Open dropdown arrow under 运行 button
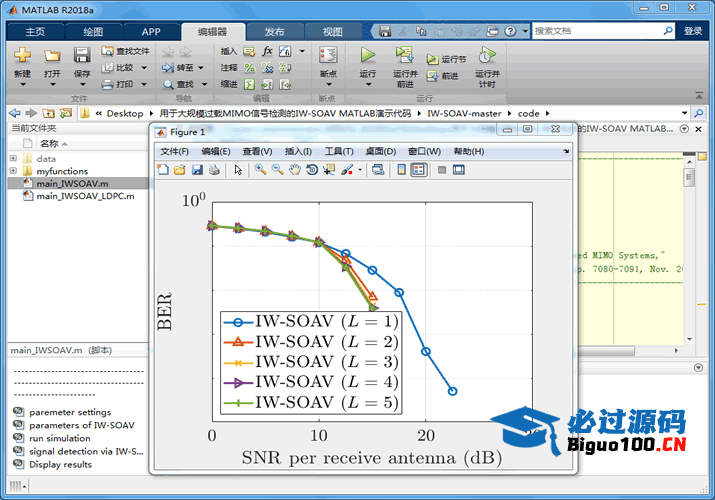The height and width of the screenshot is (500, 715). [x=368, y=85]
